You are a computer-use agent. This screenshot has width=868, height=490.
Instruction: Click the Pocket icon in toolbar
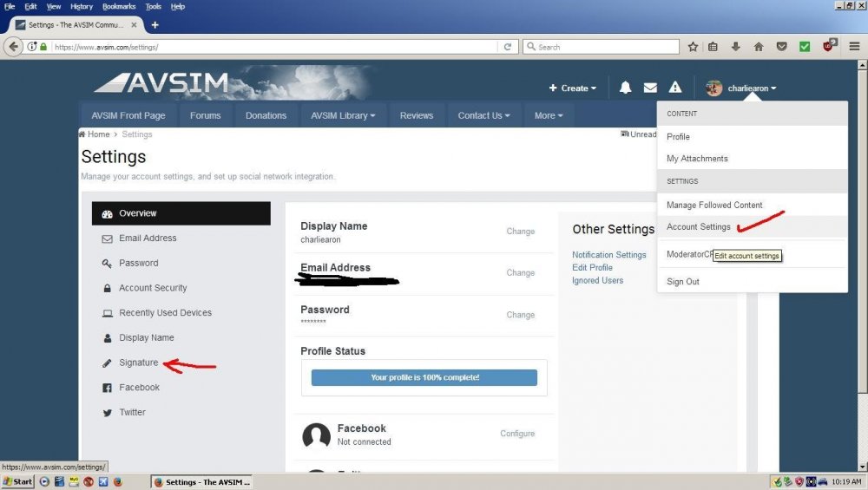(782, 47)
